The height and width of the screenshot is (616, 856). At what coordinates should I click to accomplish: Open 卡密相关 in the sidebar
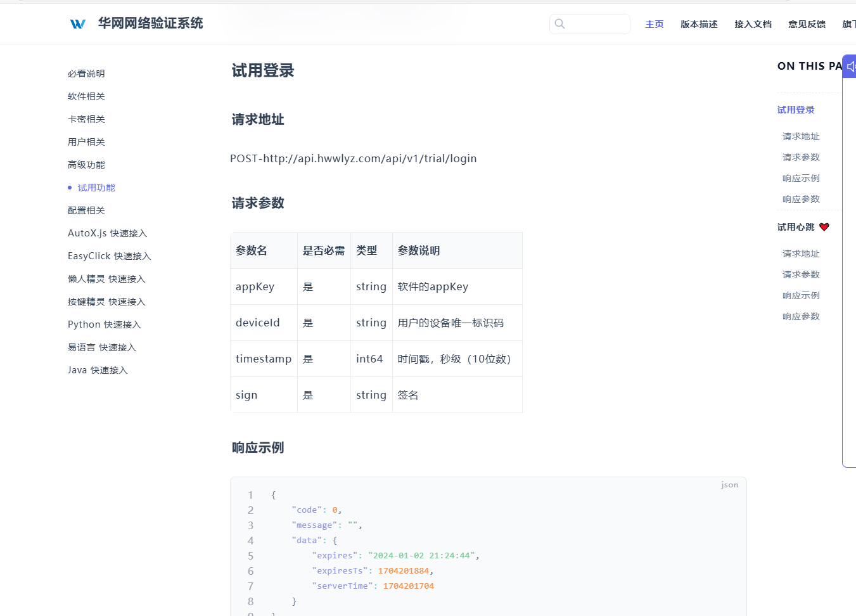pos(86,119)
